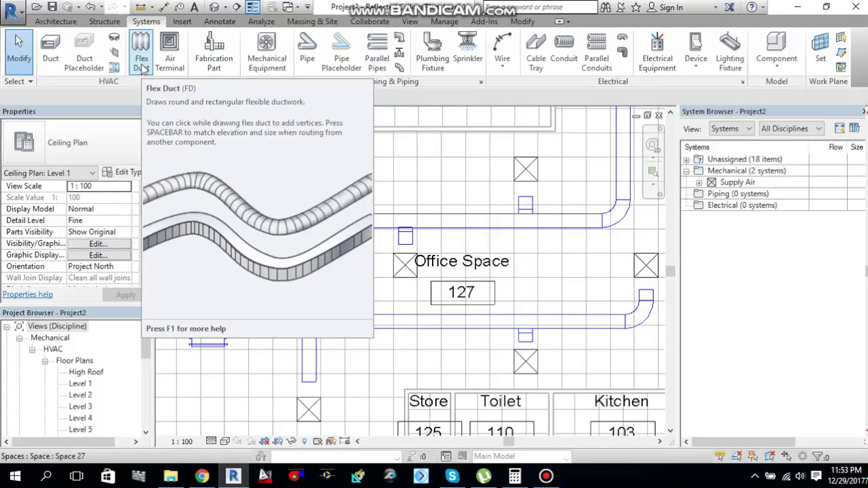Click the 1 : 100 scale on view control bar
Screen dimensions: 868x488
point(182,441)
